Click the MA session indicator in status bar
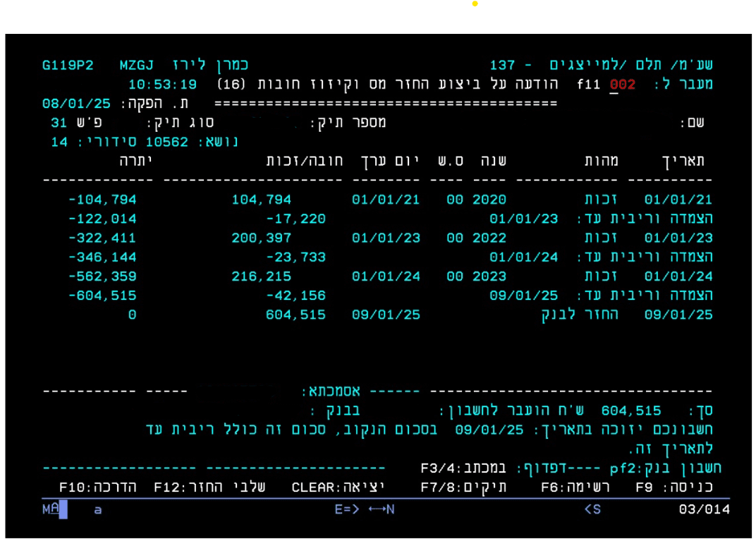 (x=50, y=509)
